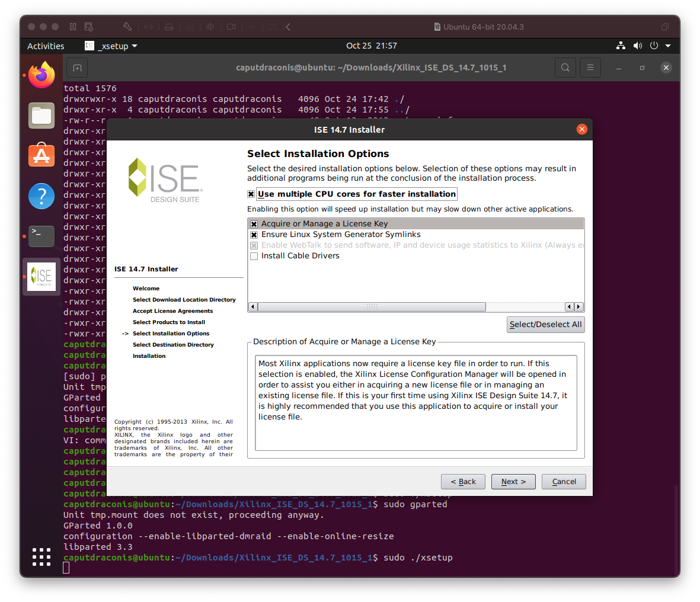Click the VM window view-mode icon at top right
The image size is (700, 602).
tap(664, 27)
